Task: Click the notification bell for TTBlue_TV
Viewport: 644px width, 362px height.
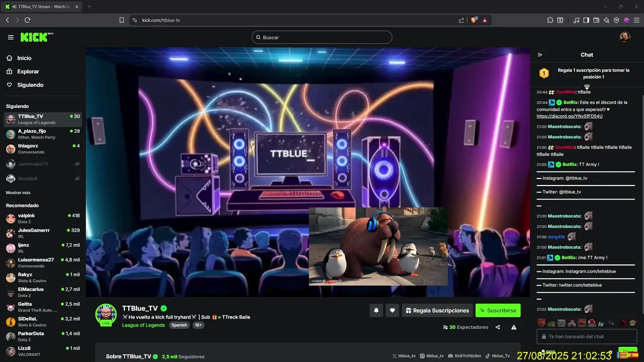Action: pyautogui.click(x=376, y=311)
